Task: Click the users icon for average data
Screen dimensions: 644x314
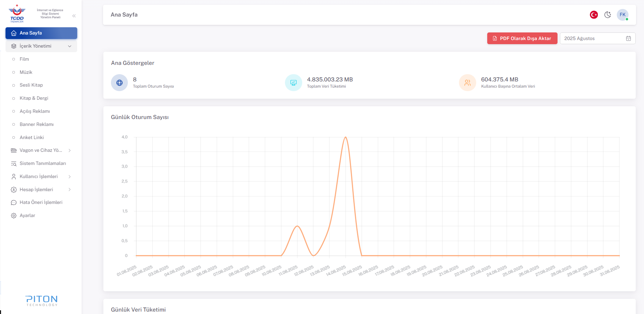Action: point(468,83)
